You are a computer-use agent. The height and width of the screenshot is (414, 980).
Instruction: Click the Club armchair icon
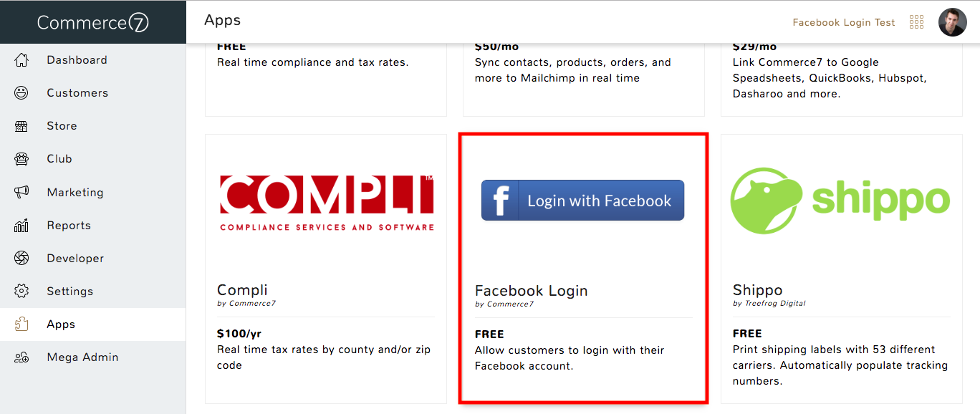(21, 159)
